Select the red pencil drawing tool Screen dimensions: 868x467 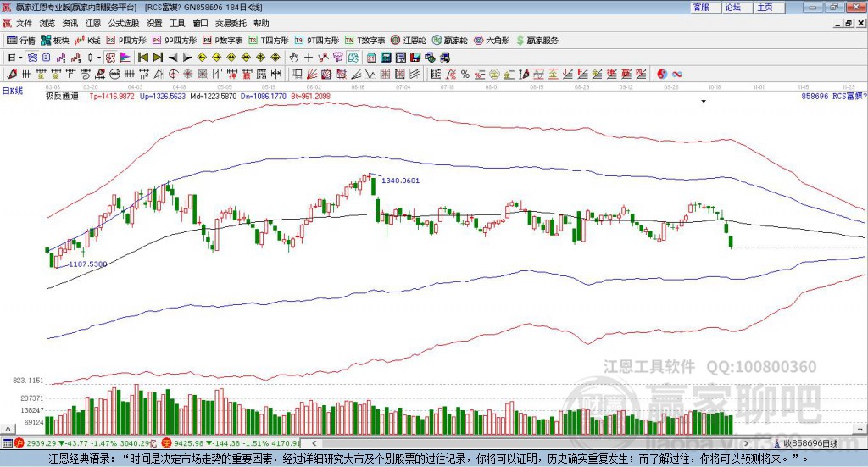pos(12,74)
